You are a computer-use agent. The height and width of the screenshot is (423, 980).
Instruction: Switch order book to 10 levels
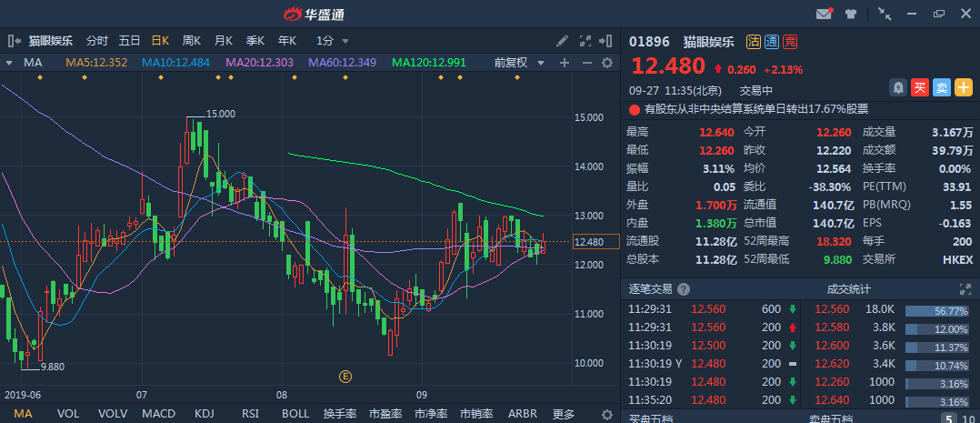[x=968, y=419]
